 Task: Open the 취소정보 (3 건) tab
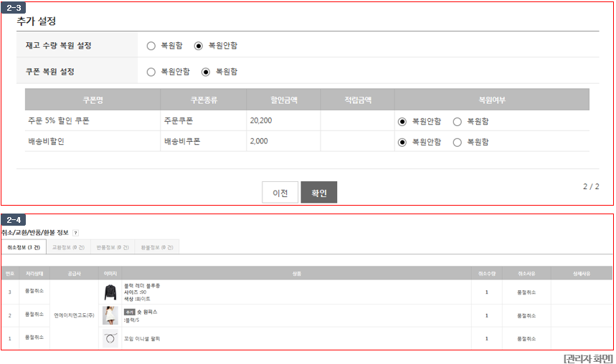(24, 247)
